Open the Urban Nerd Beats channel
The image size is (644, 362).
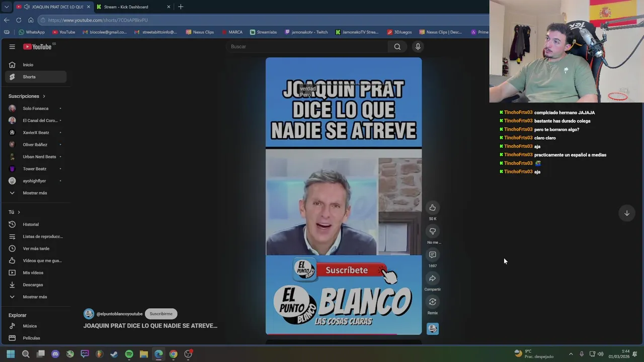[36, 157]
